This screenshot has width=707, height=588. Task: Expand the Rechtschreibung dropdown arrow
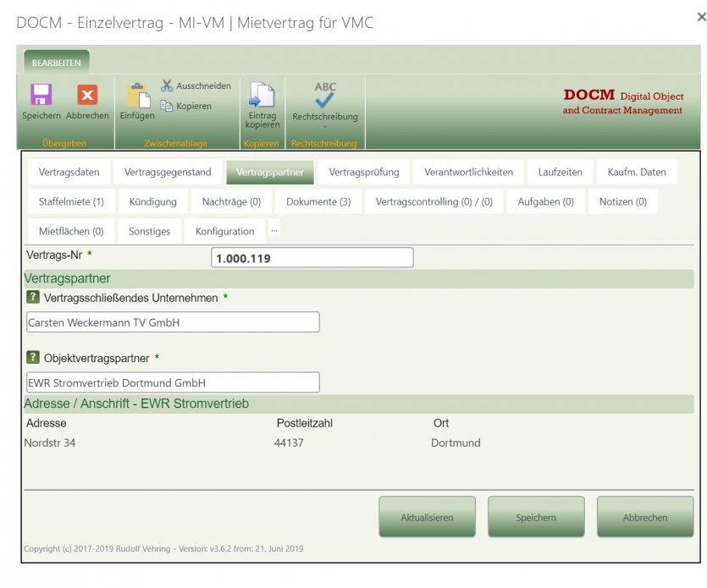pos(324,127)
